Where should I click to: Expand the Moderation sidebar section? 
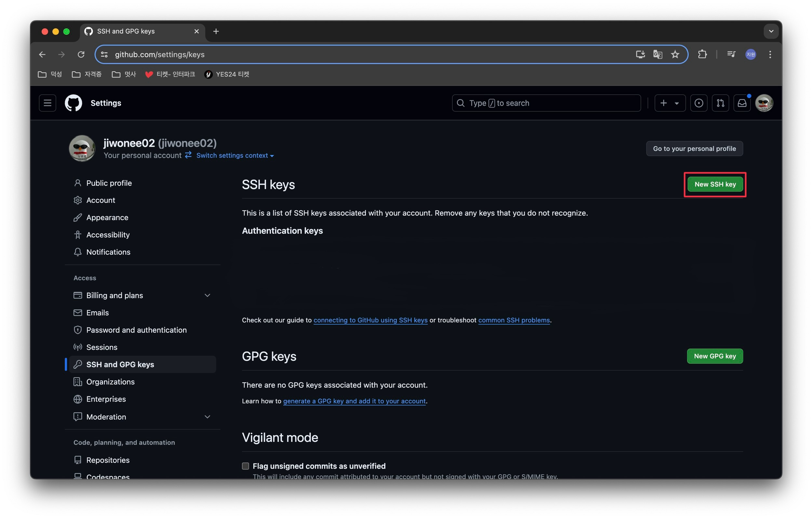pos(207,417)
